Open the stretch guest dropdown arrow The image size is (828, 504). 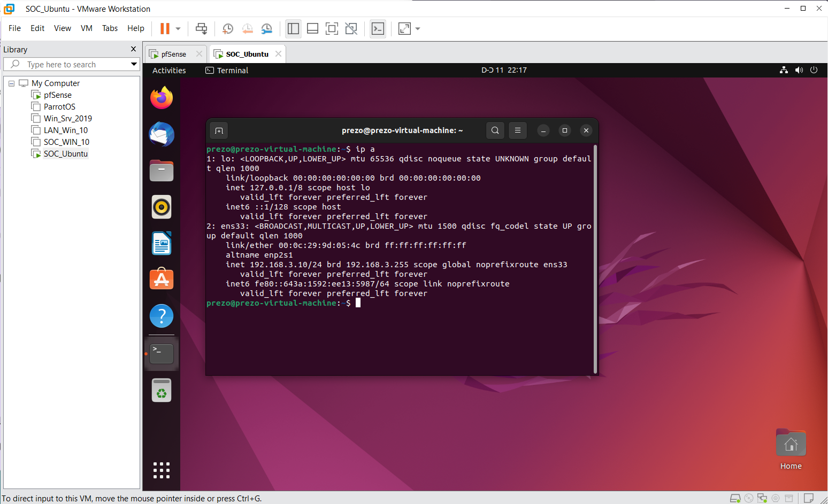(418, 29)
